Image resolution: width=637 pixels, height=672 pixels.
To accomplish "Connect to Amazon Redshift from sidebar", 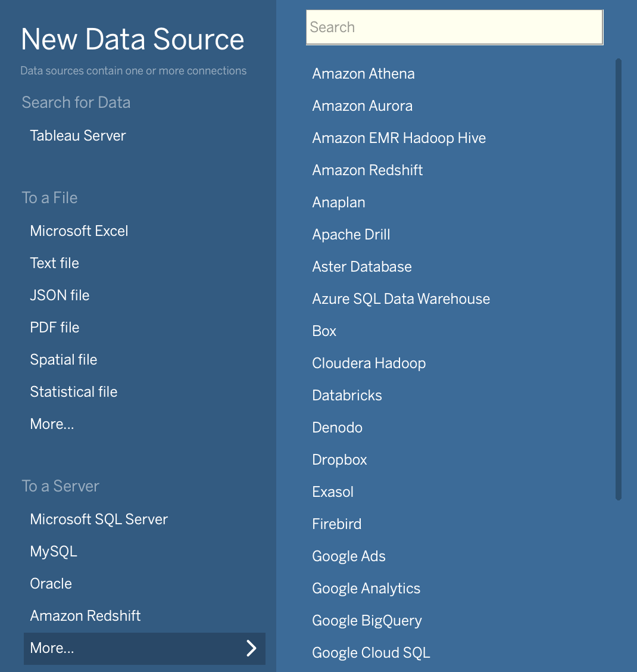I will point(85,615).
